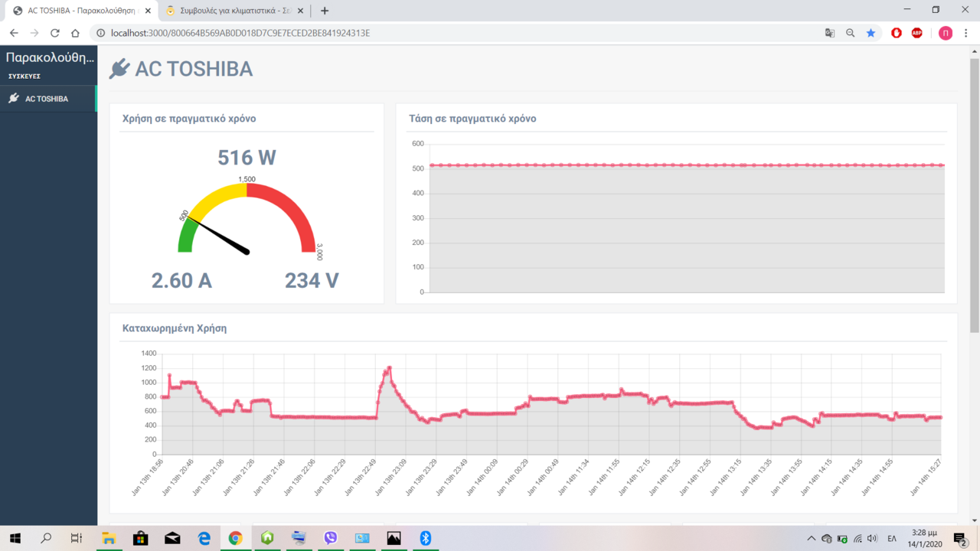The width and height of the screenshot is (980, 551).
Task: Click the blue bookmark star
Action: (871, 33)
